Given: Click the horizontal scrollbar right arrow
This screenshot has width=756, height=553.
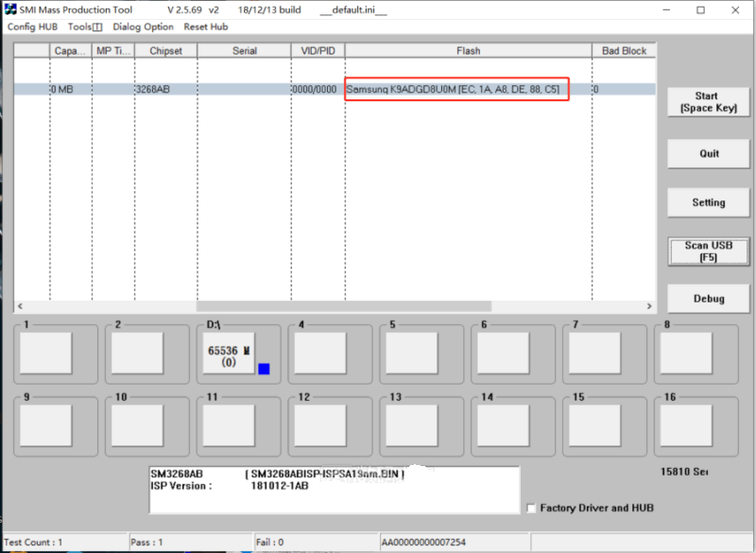Looking at the screenshot, I should tap(649, 306).
